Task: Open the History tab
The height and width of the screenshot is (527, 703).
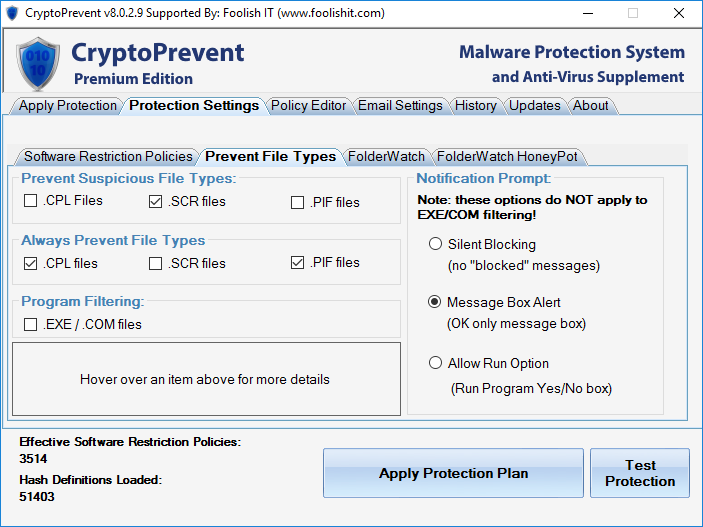Action: [x=476, y=105]
